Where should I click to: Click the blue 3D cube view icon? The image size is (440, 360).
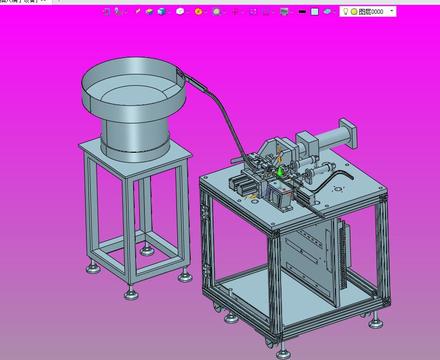pyautogui.click(x=162, y=12)
